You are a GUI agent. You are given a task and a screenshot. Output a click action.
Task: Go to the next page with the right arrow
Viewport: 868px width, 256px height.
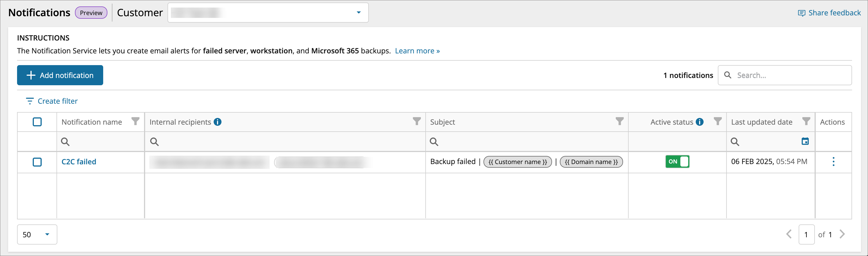click(x=842, y=234)
